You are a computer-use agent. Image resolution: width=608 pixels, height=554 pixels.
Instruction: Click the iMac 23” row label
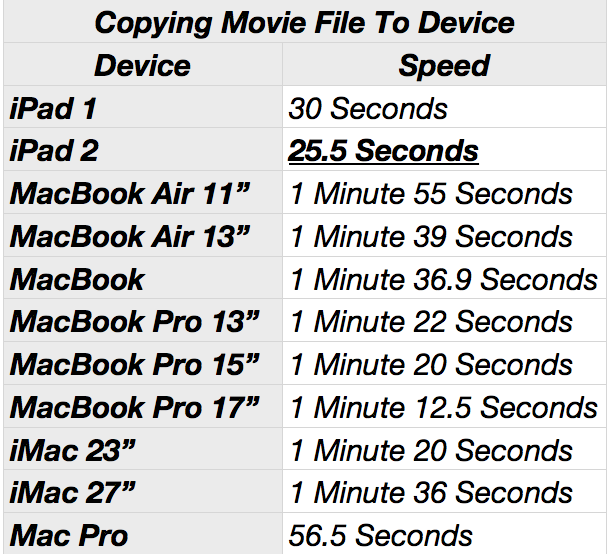click(x=74, y=451)
